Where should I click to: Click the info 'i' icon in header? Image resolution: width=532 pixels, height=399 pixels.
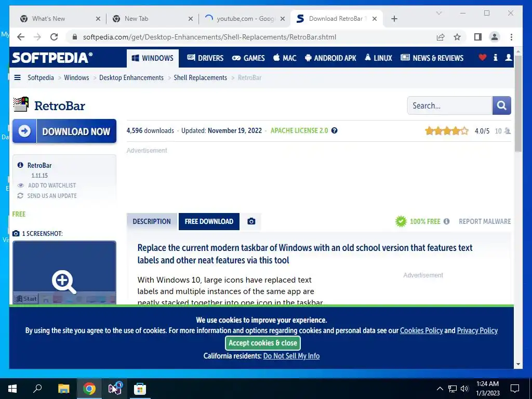[x=495, y=57]
